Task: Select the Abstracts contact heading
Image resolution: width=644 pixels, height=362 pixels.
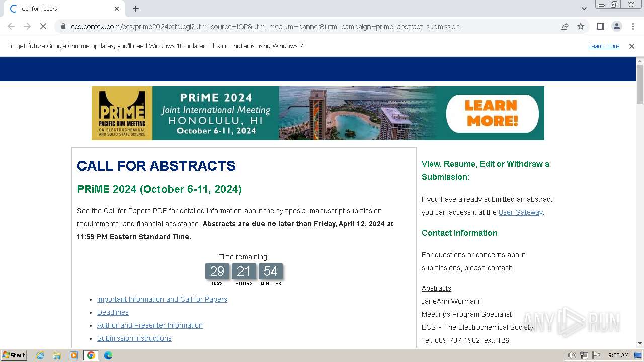Action: pyautogui.click(x=436, y=288)
